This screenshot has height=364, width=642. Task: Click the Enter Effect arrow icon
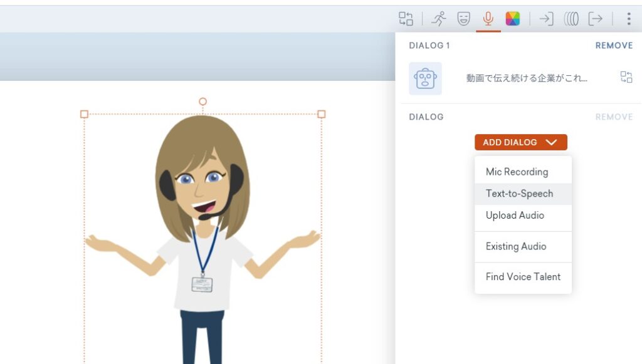546,19
